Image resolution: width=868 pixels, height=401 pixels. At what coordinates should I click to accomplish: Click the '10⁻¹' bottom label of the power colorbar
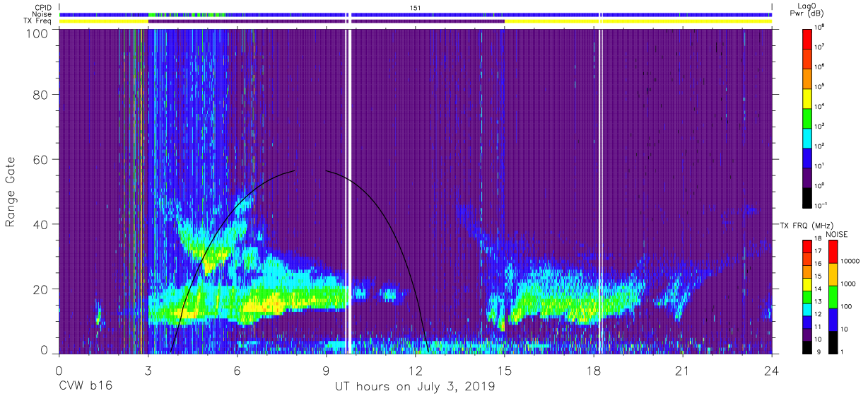[x=822, y=205]
